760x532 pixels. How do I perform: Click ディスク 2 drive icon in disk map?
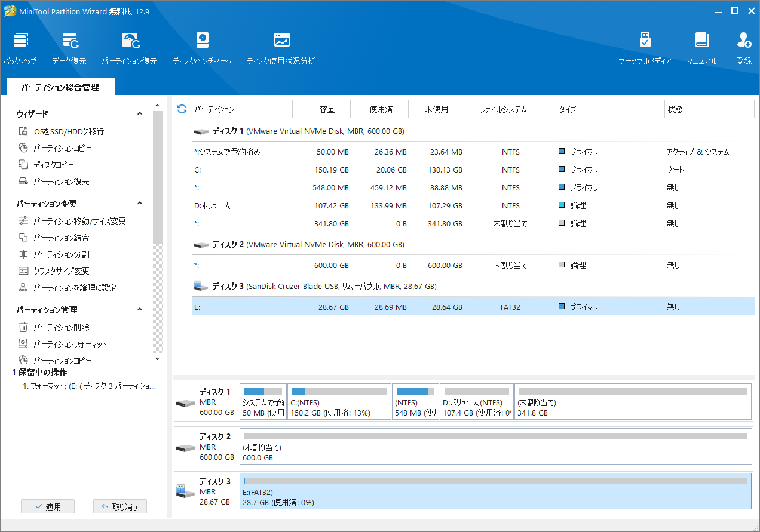[185, 448]
